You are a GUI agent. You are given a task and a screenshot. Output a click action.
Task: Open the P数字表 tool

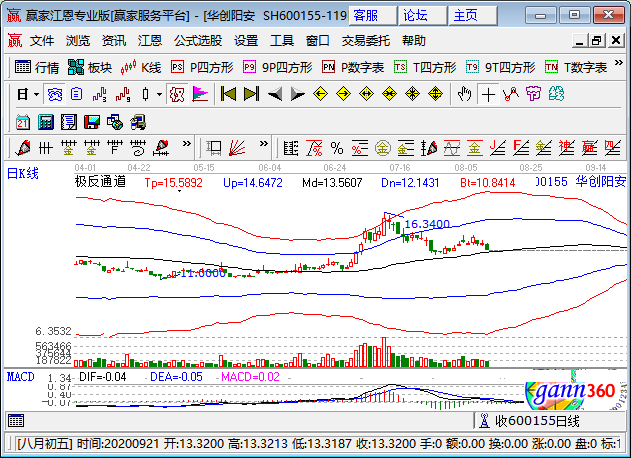click(353, 67)
